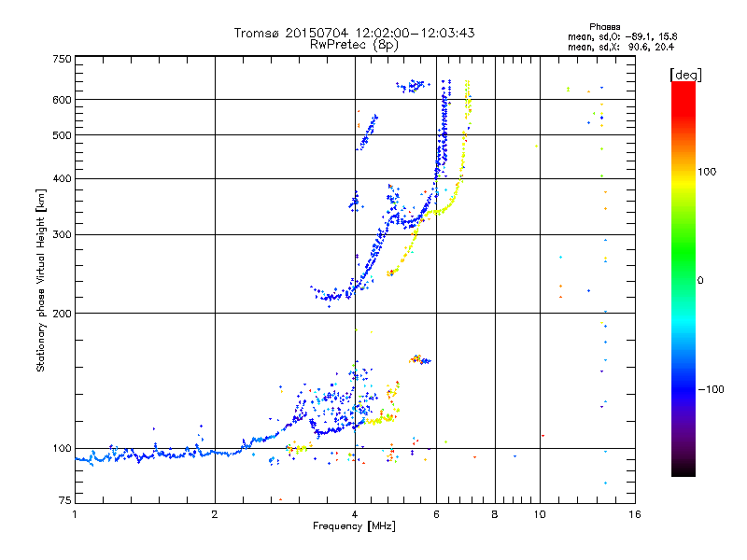Click the '[deg]' colorbar unit label

coord(685,75)
